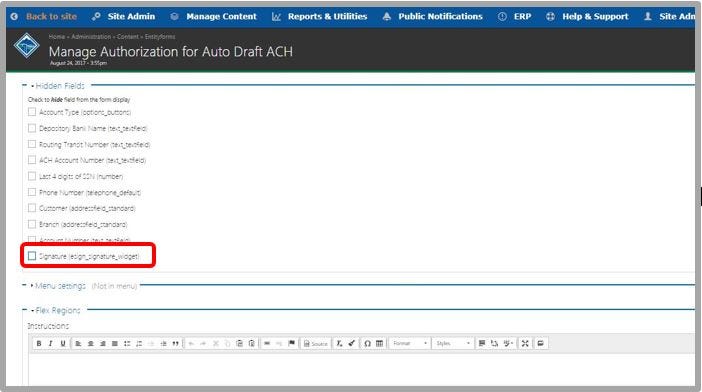Center-align text in the editor toolbar
Image resolution: width=702 pixels, height=392 pixels.
[90, 343]
